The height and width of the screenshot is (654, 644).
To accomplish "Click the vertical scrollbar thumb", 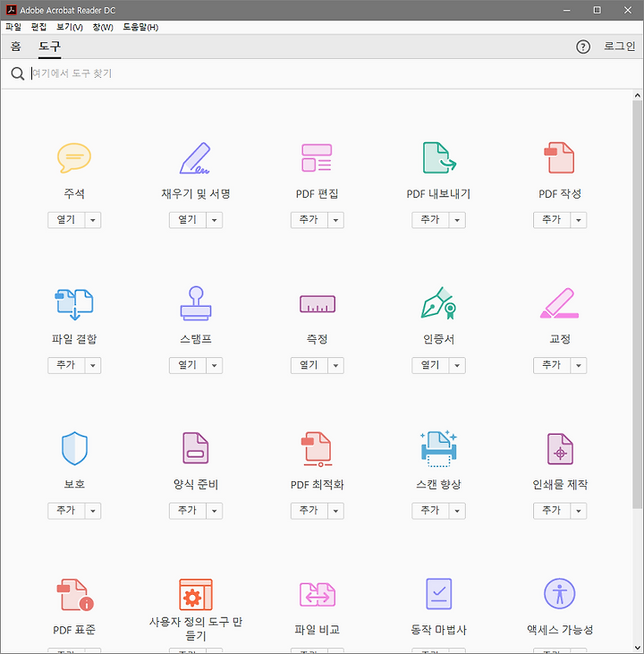I will [637, 304].
